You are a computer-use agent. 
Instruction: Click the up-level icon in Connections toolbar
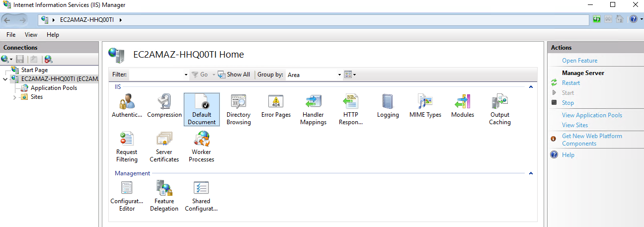click(33, 59)
